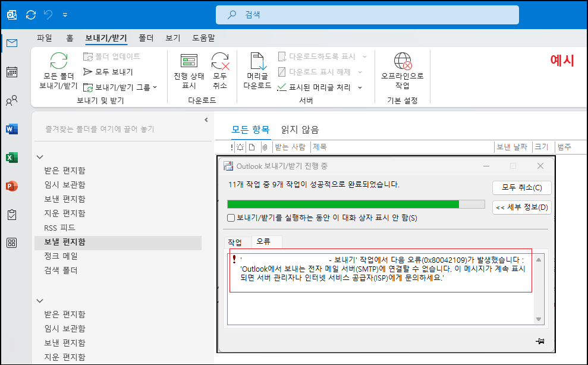588x365 pixels.
Task: Open the People contacts view in sidebar
Action: pyautogui.click(x=12, y=100)
